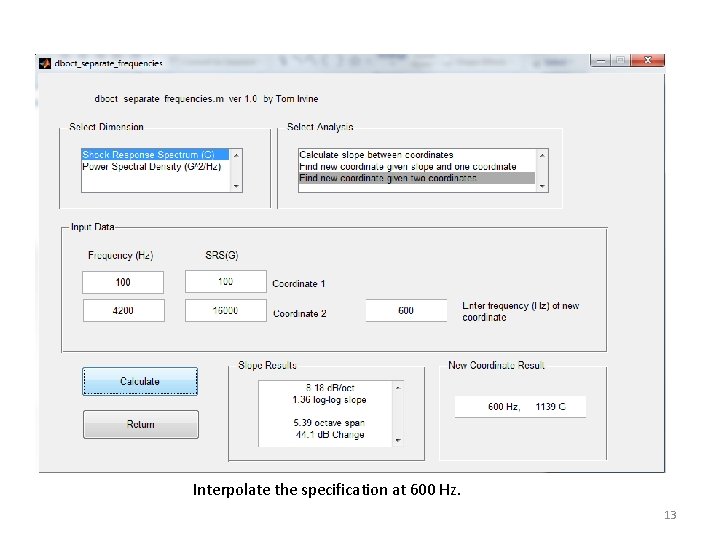The image size is (720, 540).
Task: Select Power Spectral Density (G^2/Hz) option
Action: [x=152, y=166]
